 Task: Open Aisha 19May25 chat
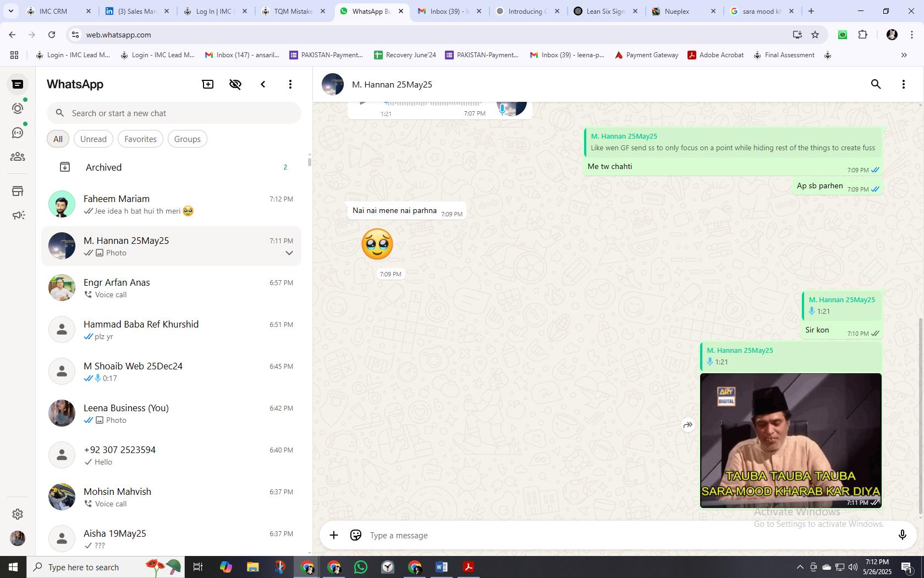pyautogui.click(x=171, y=538)
